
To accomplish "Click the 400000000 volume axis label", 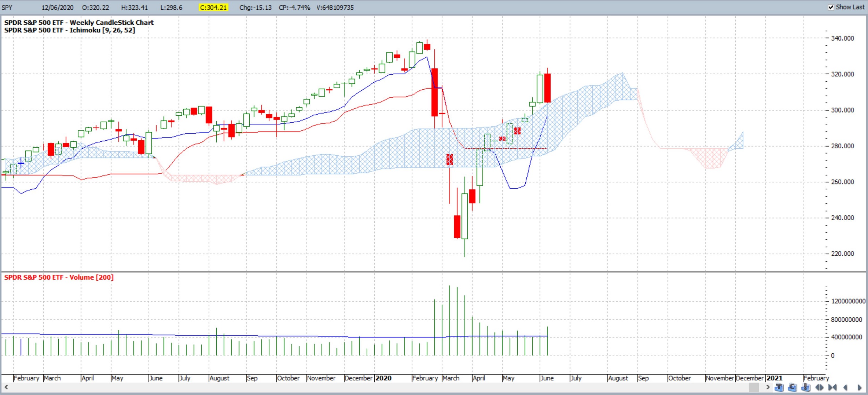I will [846, 337].
